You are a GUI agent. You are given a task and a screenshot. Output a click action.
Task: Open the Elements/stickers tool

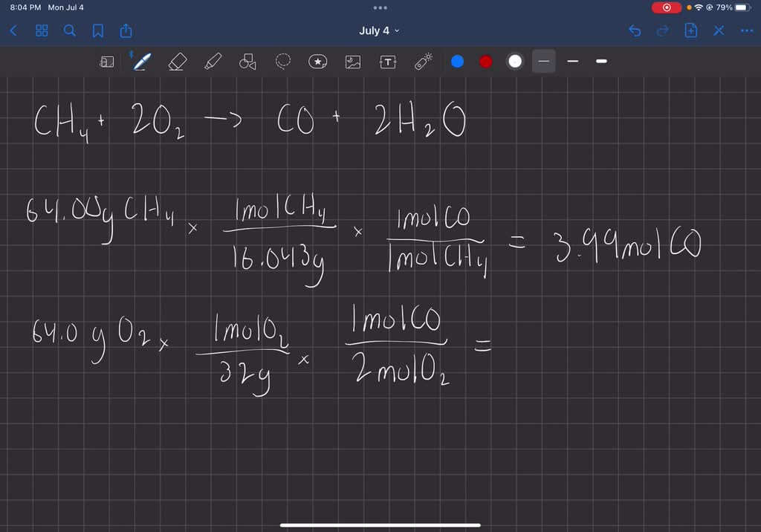[317, 62]
